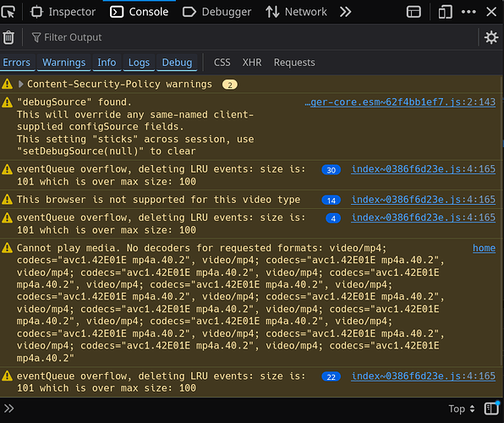Click the debugSource warning triangle icon
Viewport: 504px width, 423px height.
pos(7,102)
